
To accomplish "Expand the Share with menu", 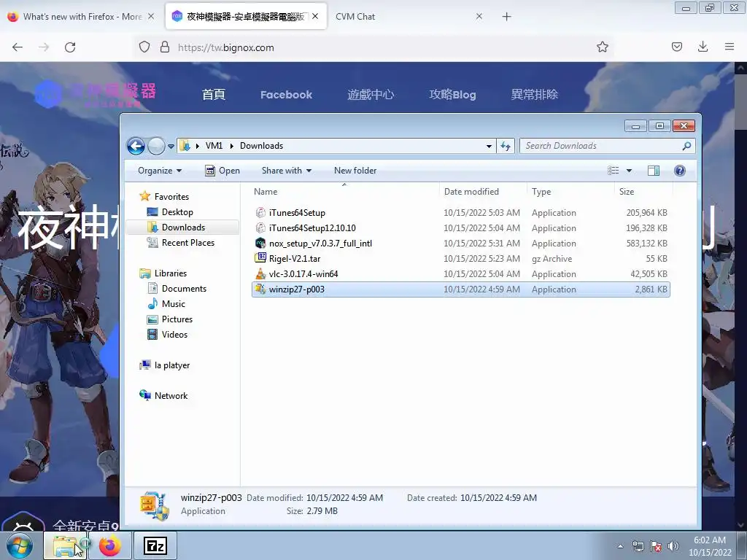I will point(286,171).
